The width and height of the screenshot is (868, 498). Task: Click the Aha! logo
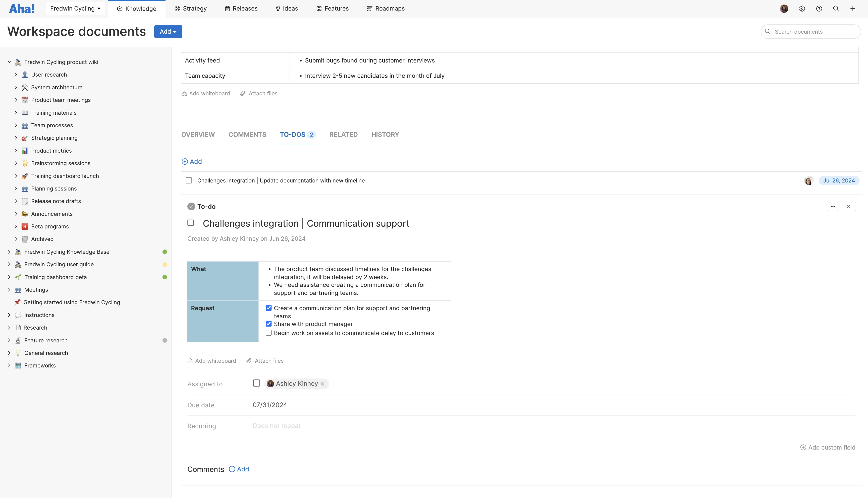click(x=22, y=8)
